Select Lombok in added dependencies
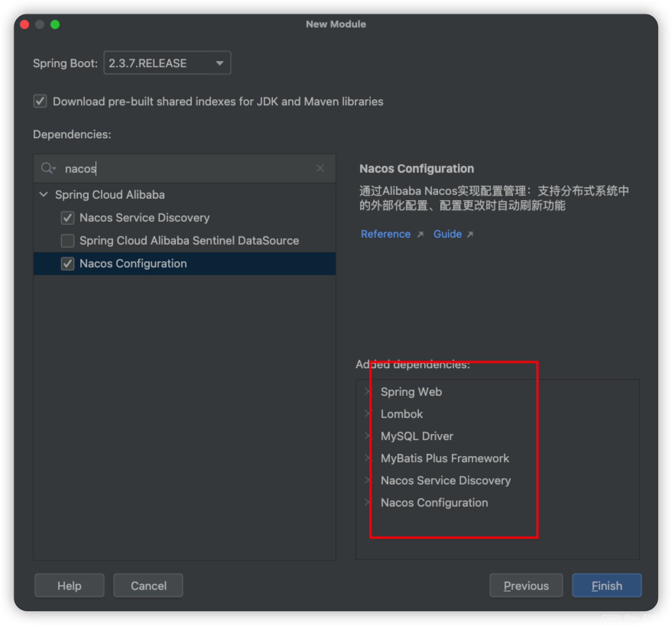The height and width of the screenshot is (625, 672). pyautogui.click(x=402, y=414)
